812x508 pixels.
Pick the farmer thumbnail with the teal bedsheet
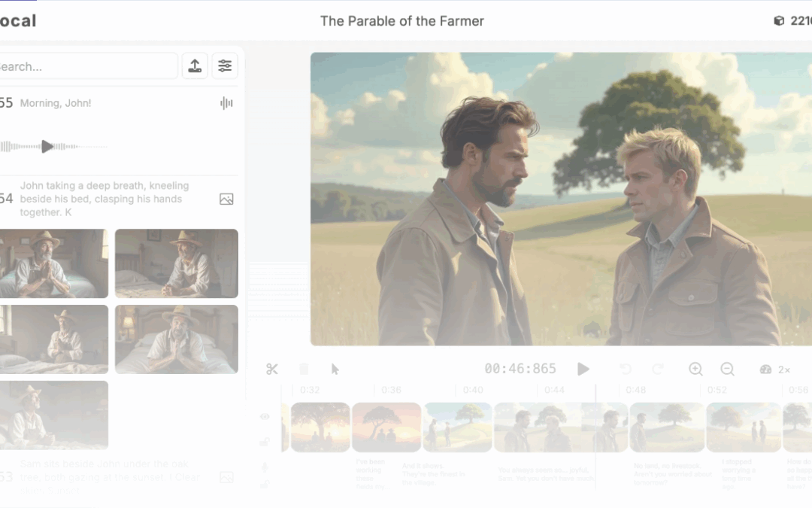click(54, 263)
